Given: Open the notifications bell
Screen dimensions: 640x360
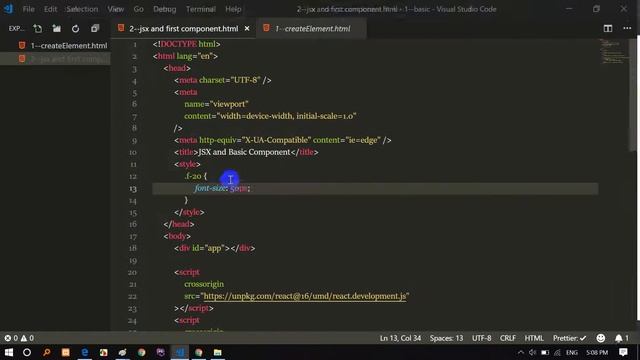Looking at the screenshot, I should pyautogui.click(x=622, y=338).
